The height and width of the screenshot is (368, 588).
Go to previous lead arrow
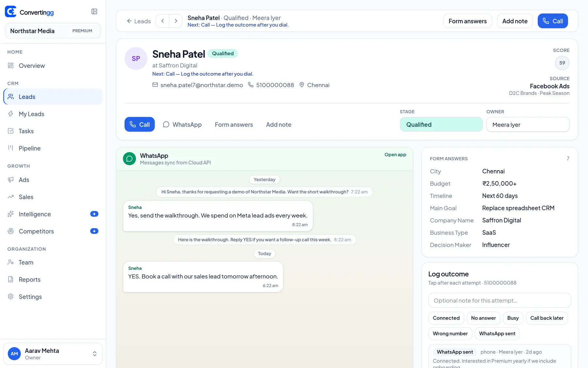pos(163,21)
